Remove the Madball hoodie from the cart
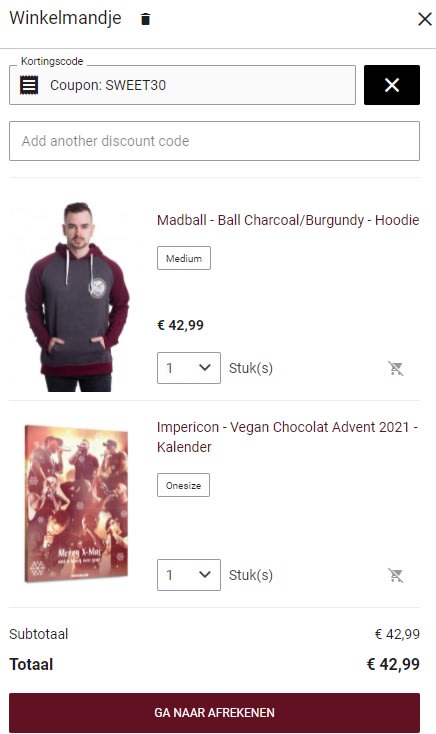Screen dimensions: 436x734 (x=396, y=368)
